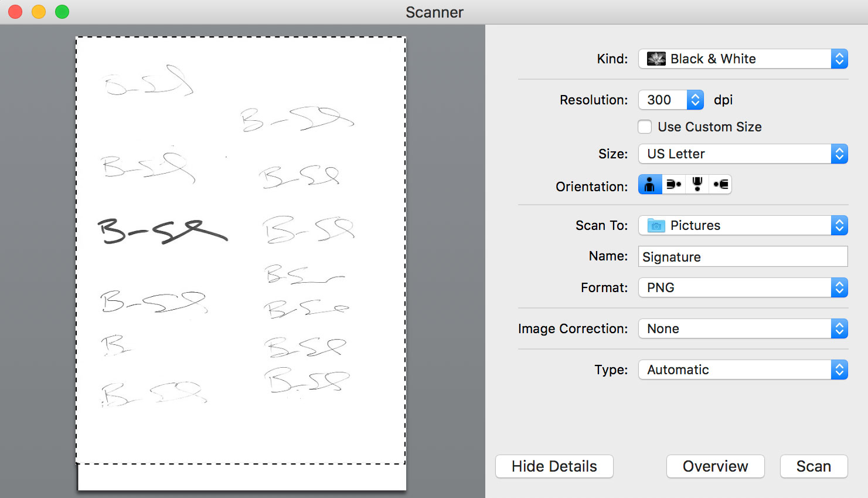Expand the Type dropdown set to Automatic
Screen dimensions: 868x498
tap(743, 370)
